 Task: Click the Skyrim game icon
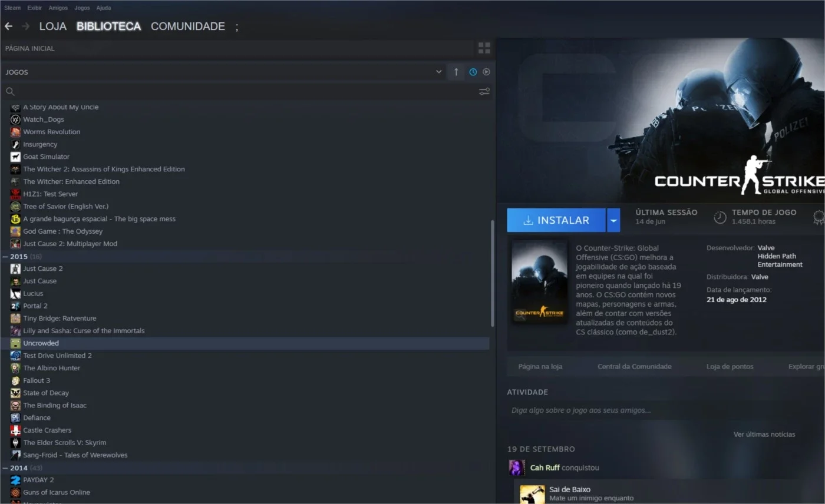click(15, 443)
